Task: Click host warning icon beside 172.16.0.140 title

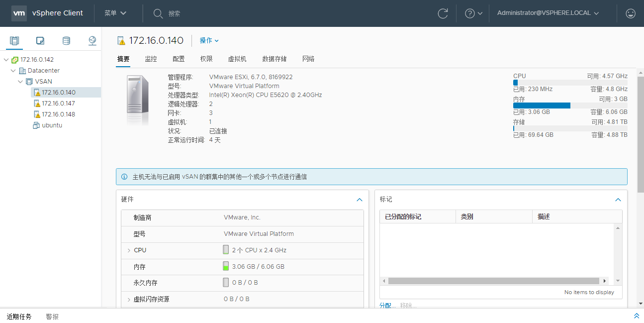Action: click(x=122, y=41)
